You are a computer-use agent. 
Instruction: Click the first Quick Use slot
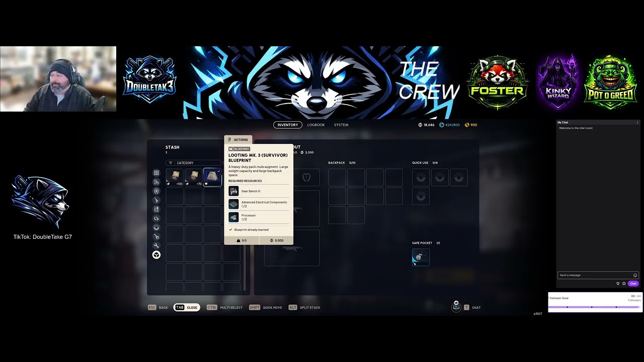click(421, 177)
